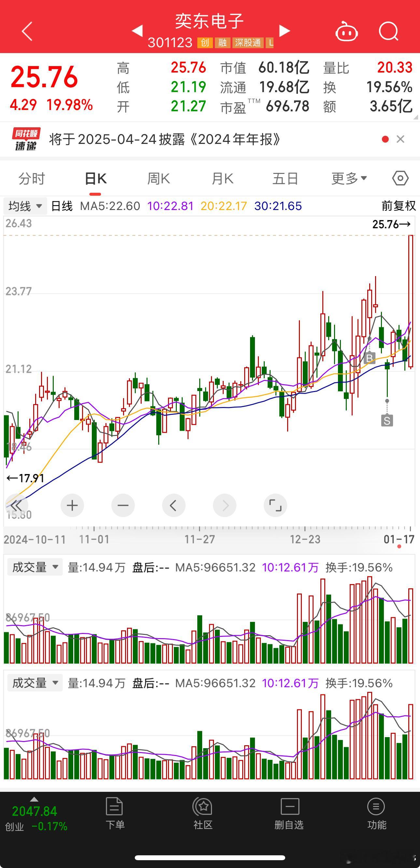Move chart left with arrow button

pos(174,505)
